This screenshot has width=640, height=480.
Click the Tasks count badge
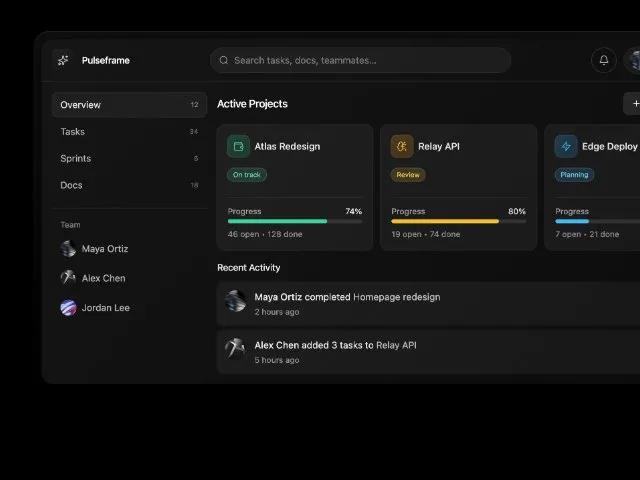point(194,131)
